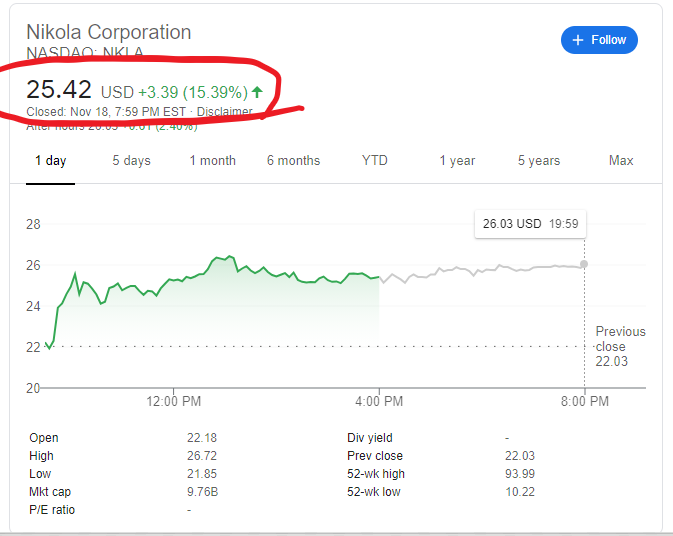The height and width of the screenshot is (536, 673).
Task: Click the Div yield label
Action: click(370, 438)
